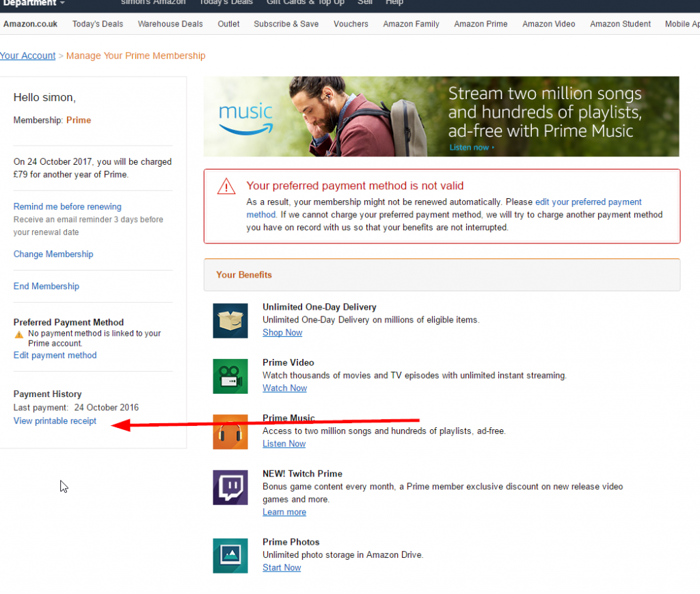Click the Watch Now link under Prime Video

click(x=284, y=388)
